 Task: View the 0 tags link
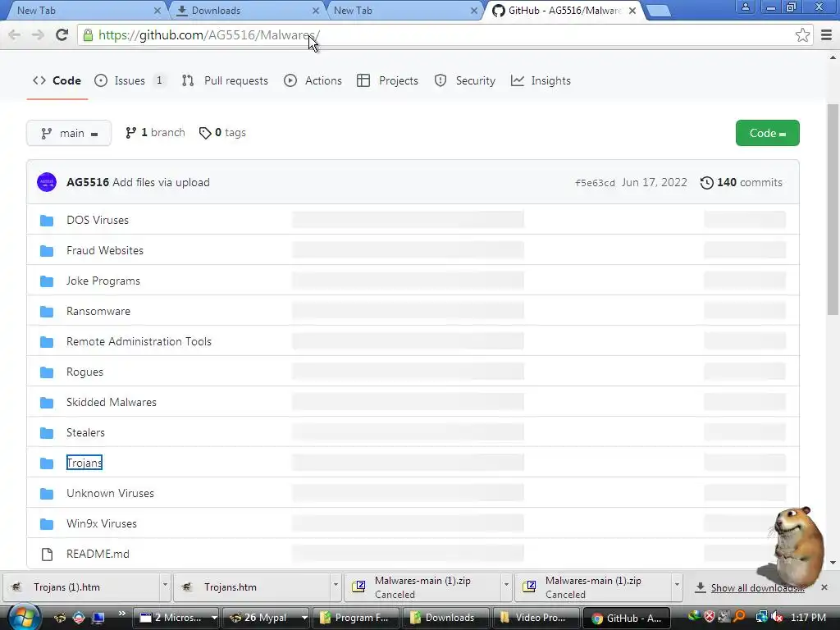point(222,132)
